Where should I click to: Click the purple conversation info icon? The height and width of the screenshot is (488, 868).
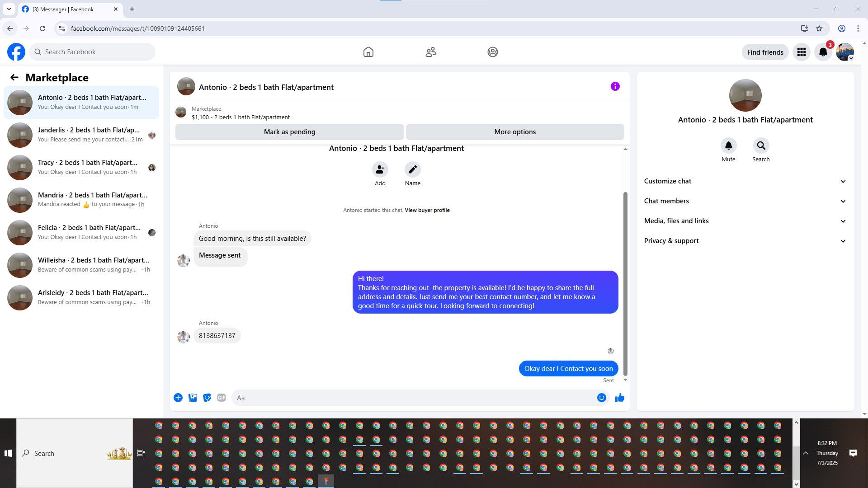pyautogui.click(x=615, y=86)
